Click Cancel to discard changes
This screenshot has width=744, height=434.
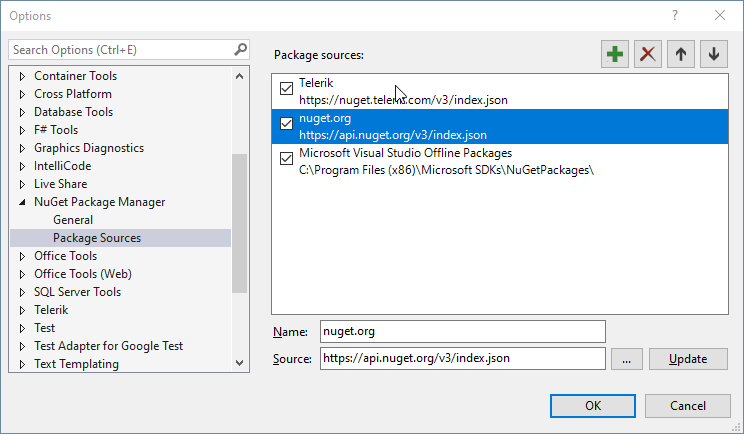pos(688,406)
